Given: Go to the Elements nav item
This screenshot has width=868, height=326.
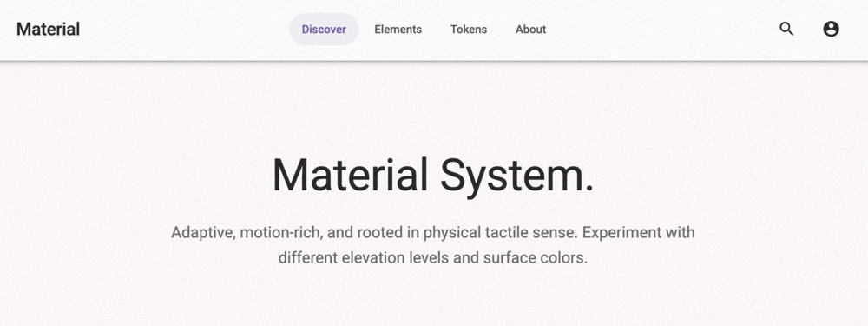Looking at the screenshot, I should pos(398,30).
